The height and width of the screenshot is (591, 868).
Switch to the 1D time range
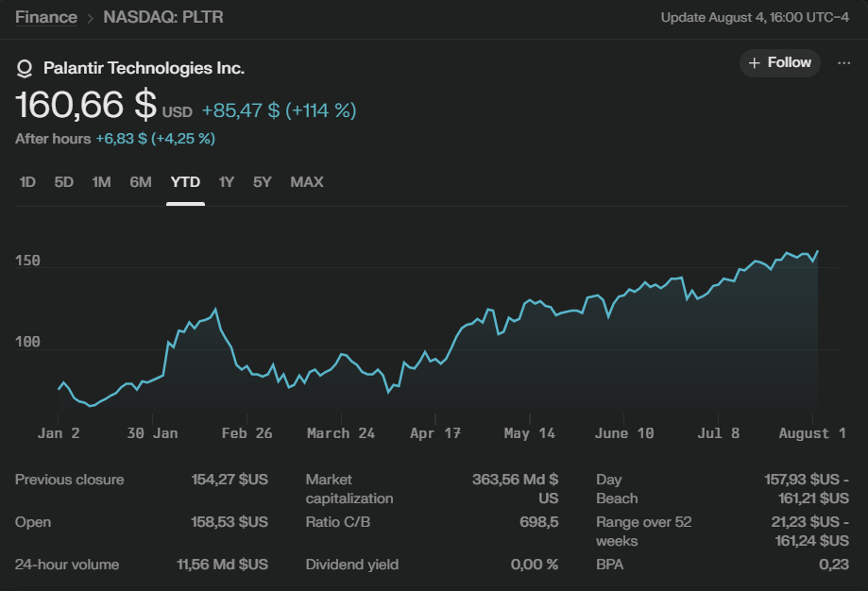27,181
